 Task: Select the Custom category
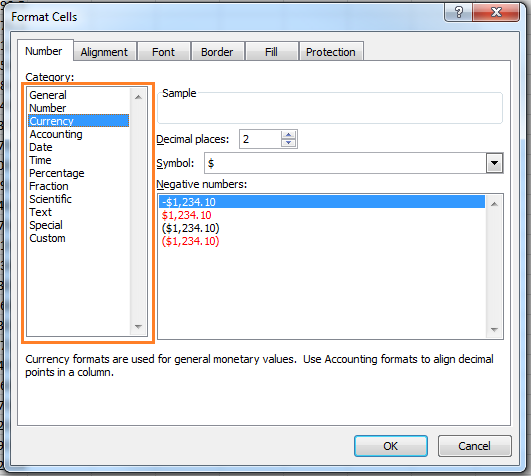click(79, 238)
